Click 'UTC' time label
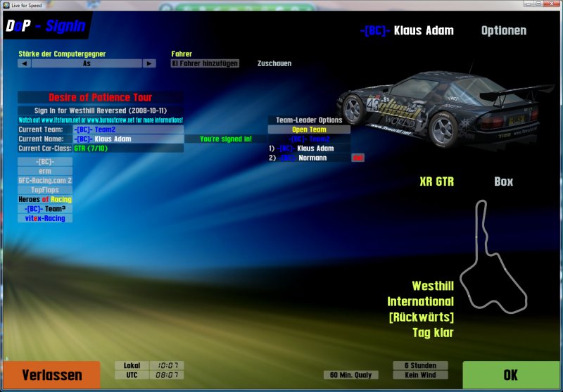This screenshot has width=563, height=392. 132,375
